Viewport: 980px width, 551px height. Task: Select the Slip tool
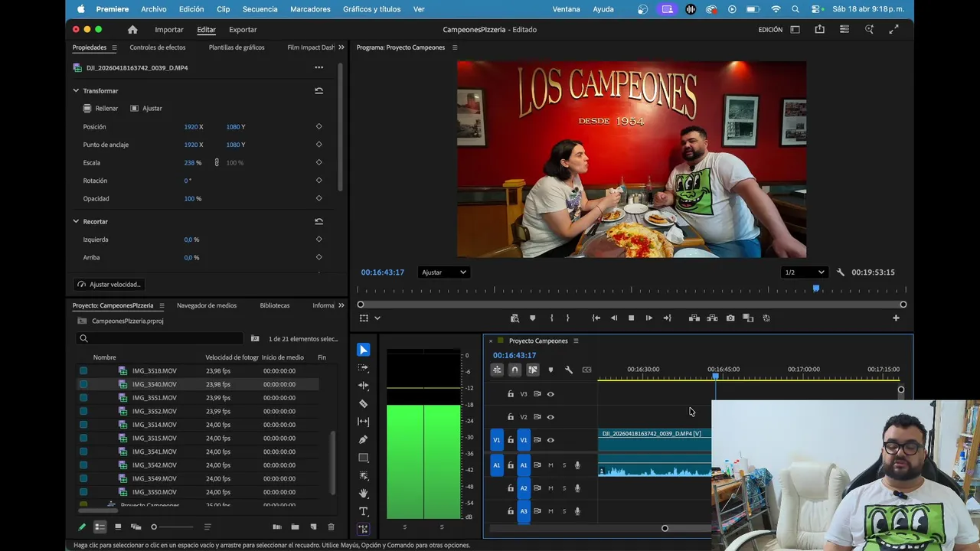tap(363, 422)
